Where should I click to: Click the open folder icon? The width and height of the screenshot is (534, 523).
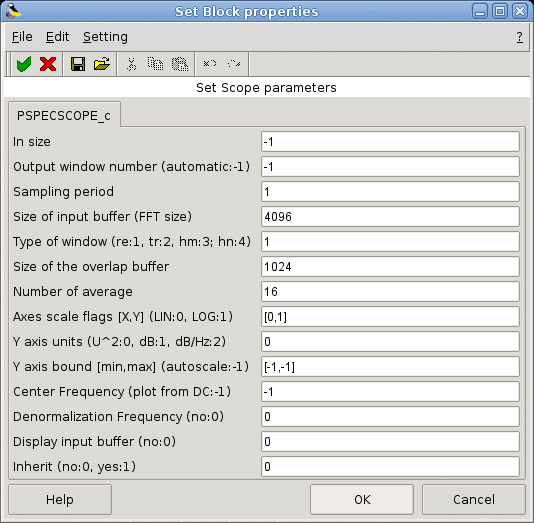coord(102,64)
